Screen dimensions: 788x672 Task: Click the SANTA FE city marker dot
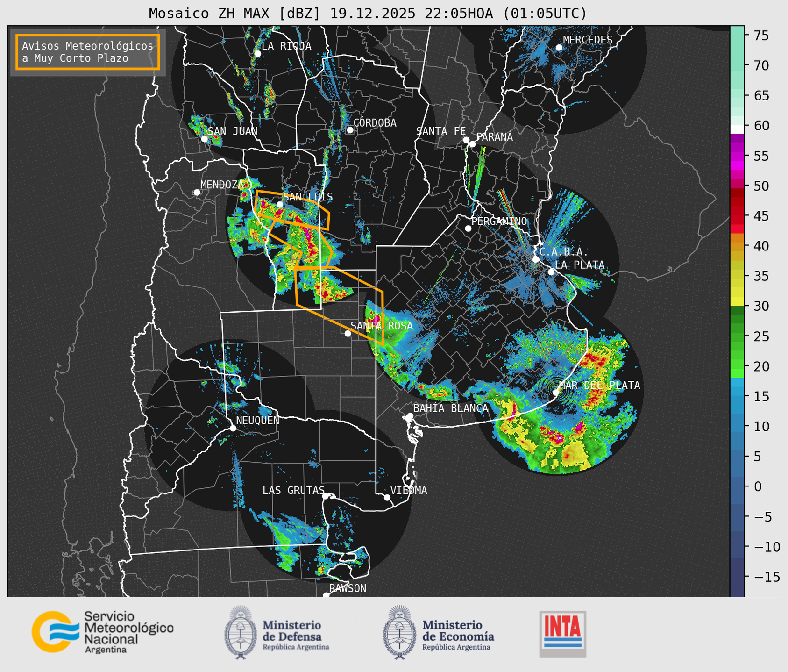click(x=466, y=140)
